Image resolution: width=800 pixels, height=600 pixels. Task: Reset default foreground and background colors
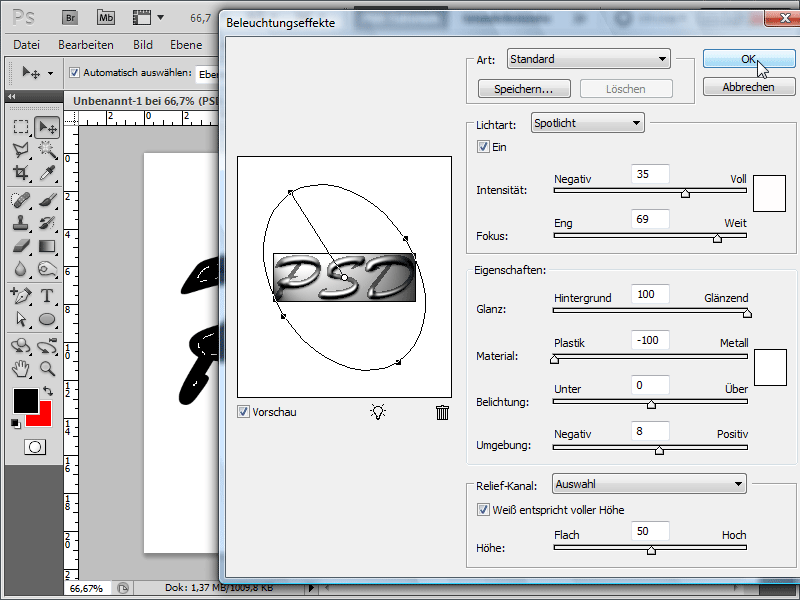[x=16, y=423]
